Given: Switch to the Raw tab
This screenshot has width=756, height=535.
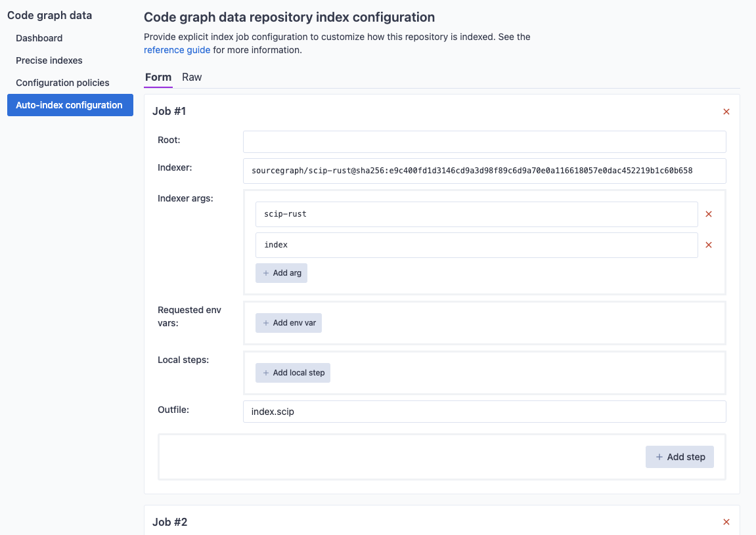Looking at the screenshot, I should point(192,77).
